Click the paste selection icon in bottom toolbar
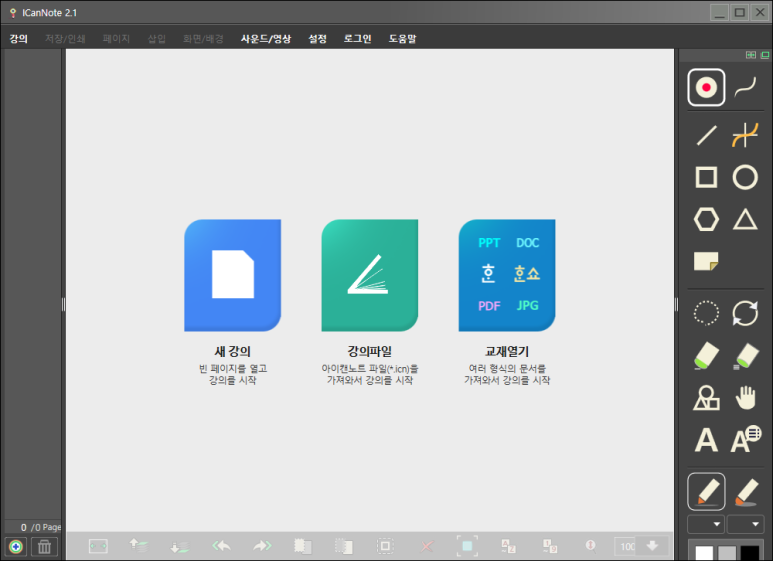 pos(344,546)
